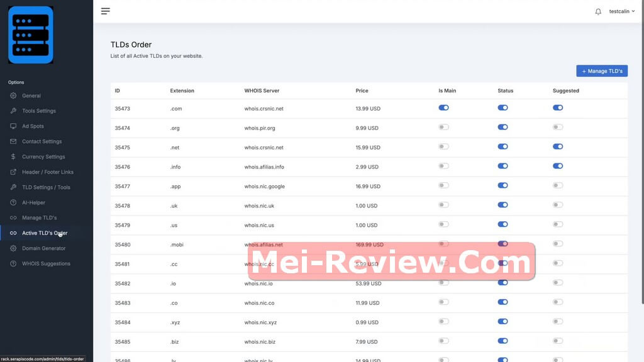Image resolution: width=644 pixels, height=362 pixels.
Task: Click the Extension column header
Action: point(182,90)
